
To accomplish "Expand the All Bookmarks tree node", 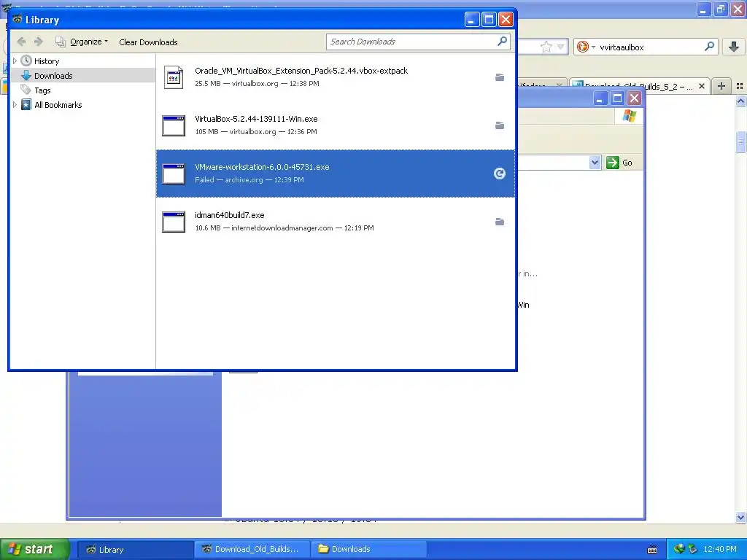I will [x=15, y=105].
